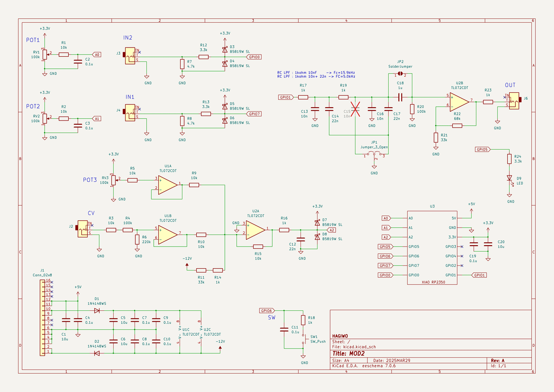
Task: Click the Id: 1/1 field
Action: 498,366
